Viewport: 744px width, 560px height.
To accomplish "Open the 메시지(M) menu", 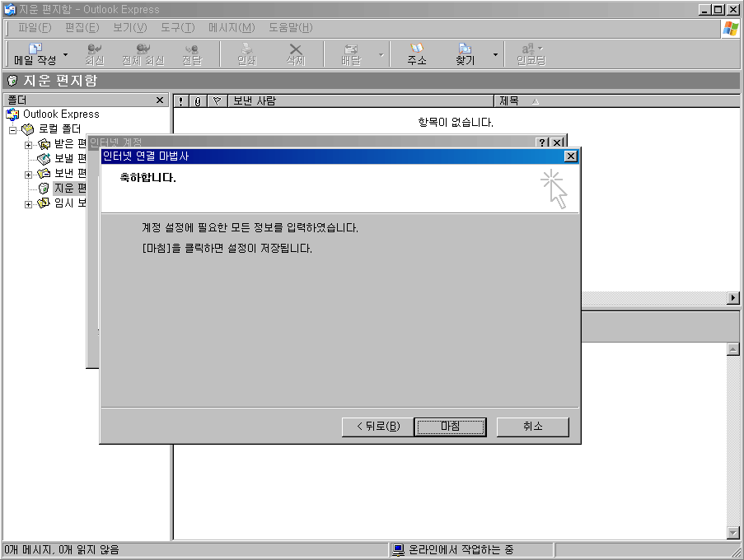I will coord(232,28).
